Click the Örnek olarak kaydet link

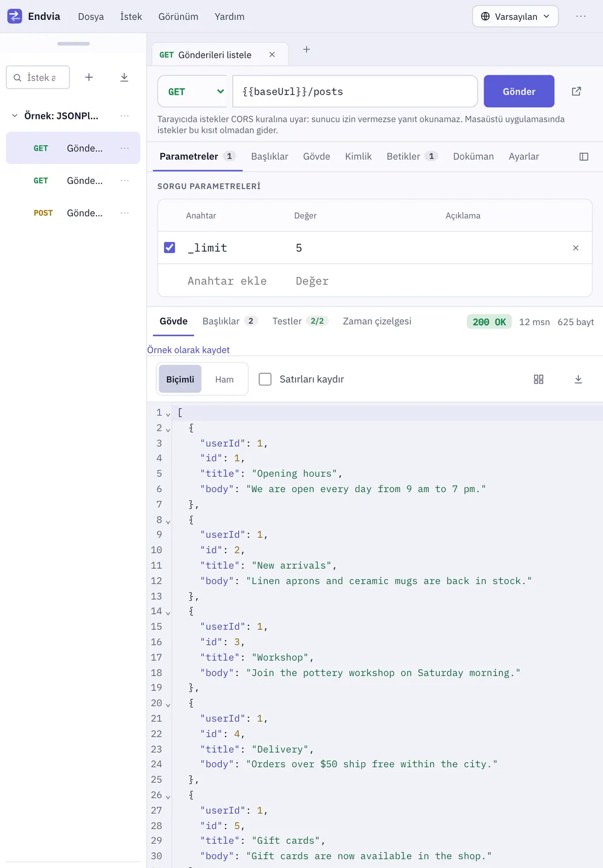coord(189,350)
